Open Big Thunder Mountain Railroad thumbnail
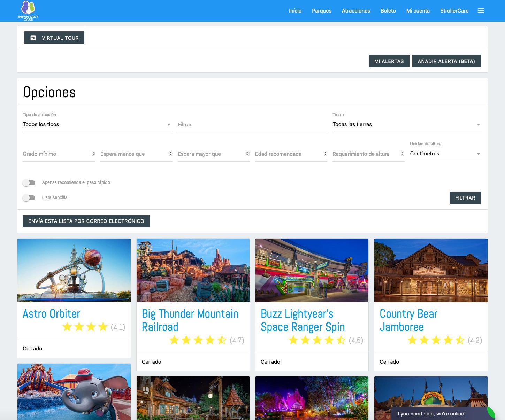The height and width of the screenshot is (420, 505). pos(193,270)
